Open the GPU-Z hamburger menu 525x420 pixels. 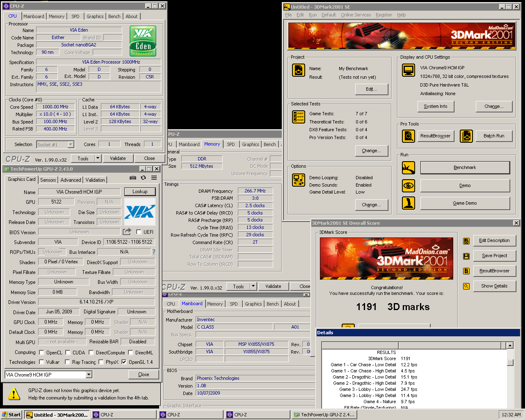click(x=154, y=178)
